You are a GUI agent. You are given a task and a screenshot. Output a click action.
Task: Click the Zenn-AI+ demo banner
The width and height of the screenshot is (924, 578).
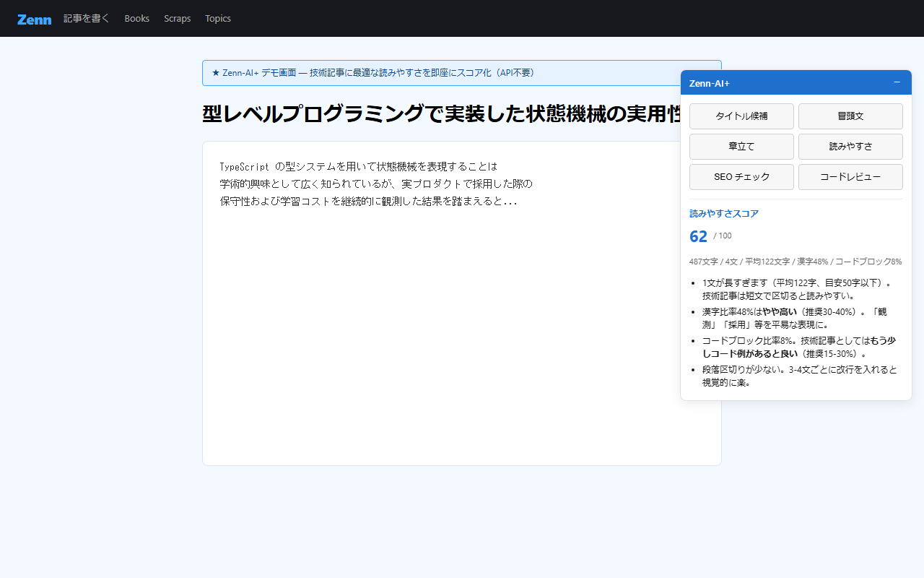(462, 73)
